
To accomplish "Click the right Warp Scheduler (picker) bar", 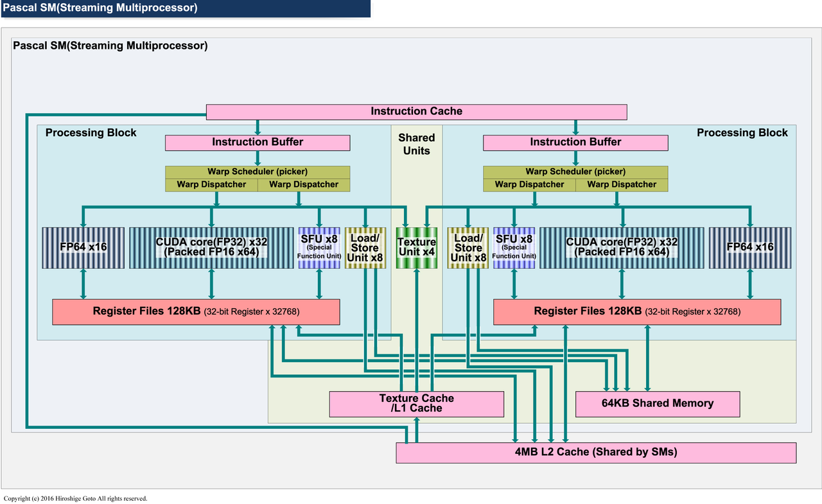I will [575, 171].
